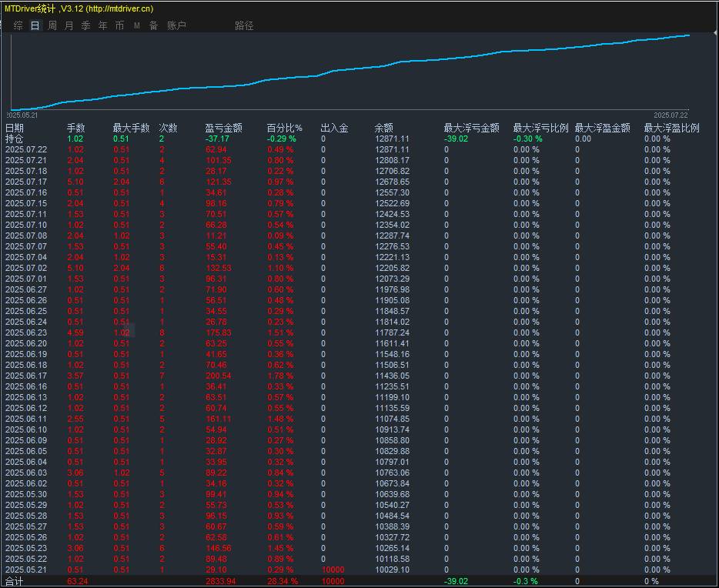The image size is (719, 588).
Task: Click lots value 3.57
Action: pyautogui.click(x=75, y=376)
